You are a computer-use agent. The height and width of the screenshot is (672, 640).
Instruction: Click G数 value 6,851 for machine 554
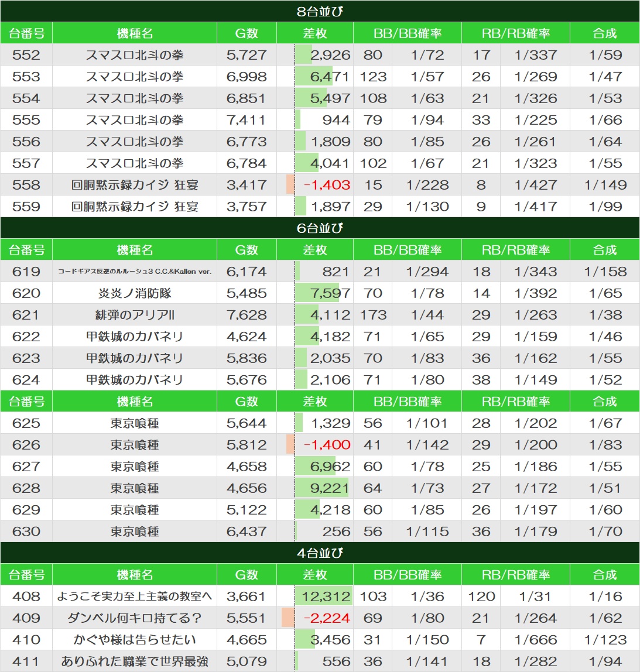click(x=247, y=98)
